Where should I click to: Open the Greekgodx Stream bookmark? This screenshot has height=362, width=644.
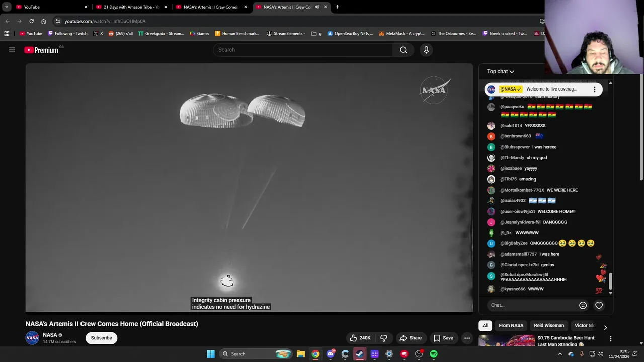click(x=161, y=33)
